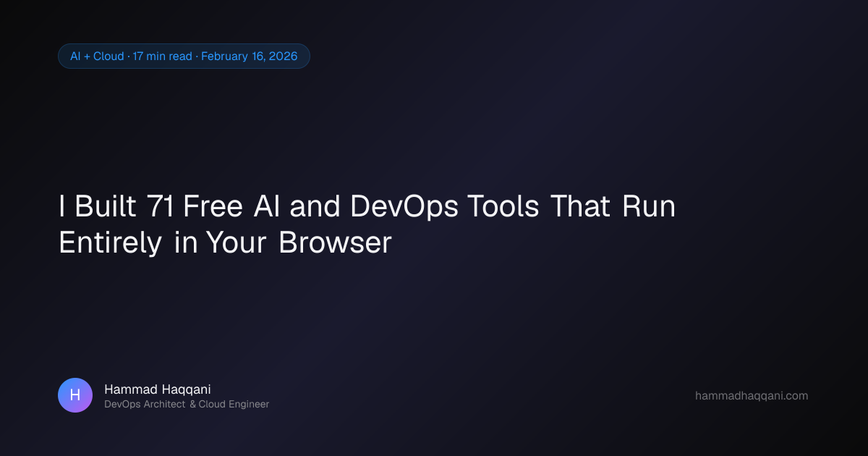Viewport: 868px width, 456px height.
Task: Click the subtitle 'DevOps Architect & Cloud Engineer'
Action: click(187, 405)
